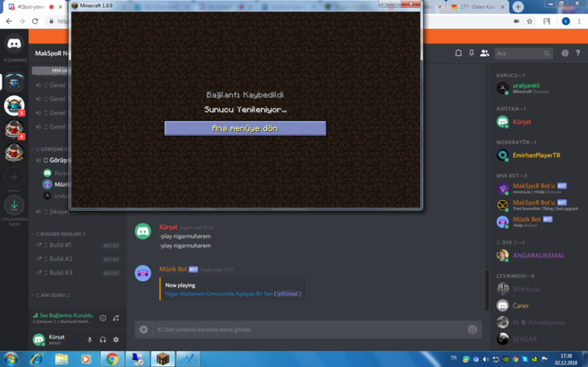Toggle member list icon in header

click(485, 54)
